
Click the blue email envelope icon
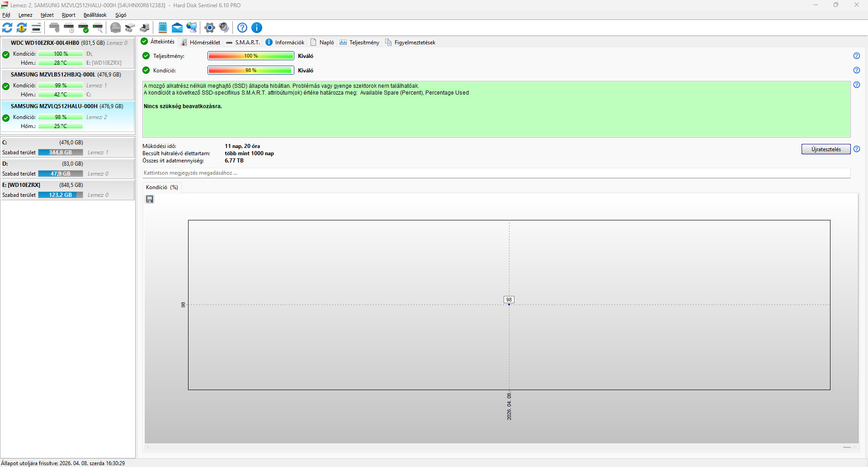[177, 28]
